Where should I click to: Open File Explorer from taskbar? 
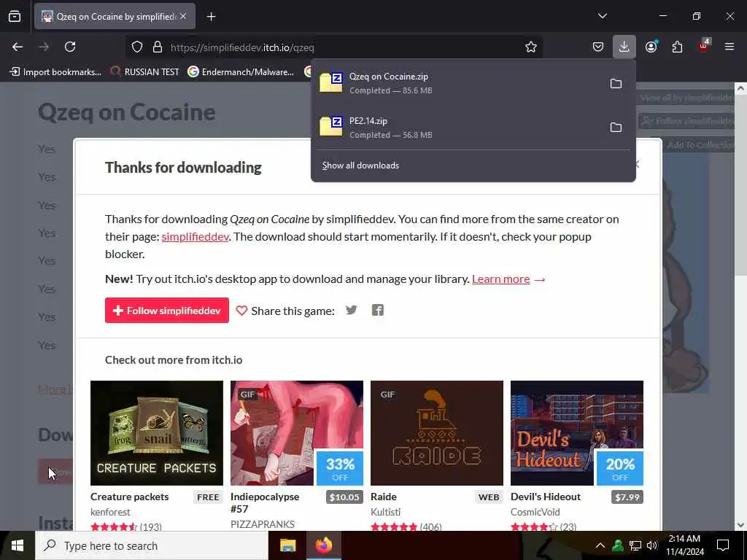(x=287, y=545)
